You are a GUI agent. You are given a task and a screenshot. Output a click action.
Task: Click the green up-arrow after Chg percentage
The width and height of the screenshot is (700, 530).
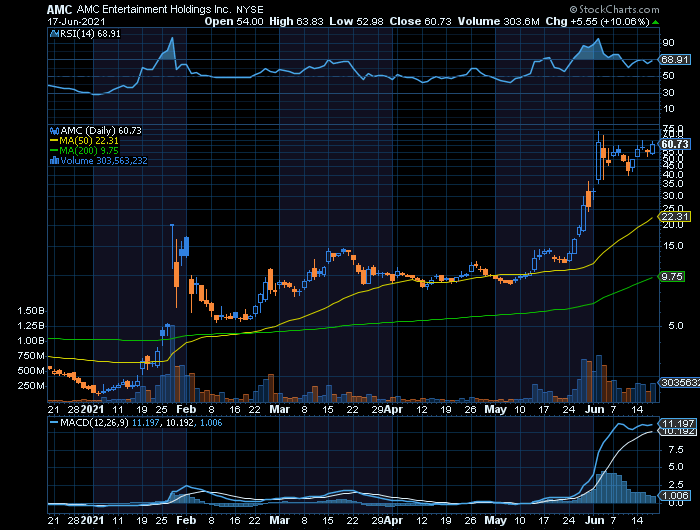(x=655, y=22)
